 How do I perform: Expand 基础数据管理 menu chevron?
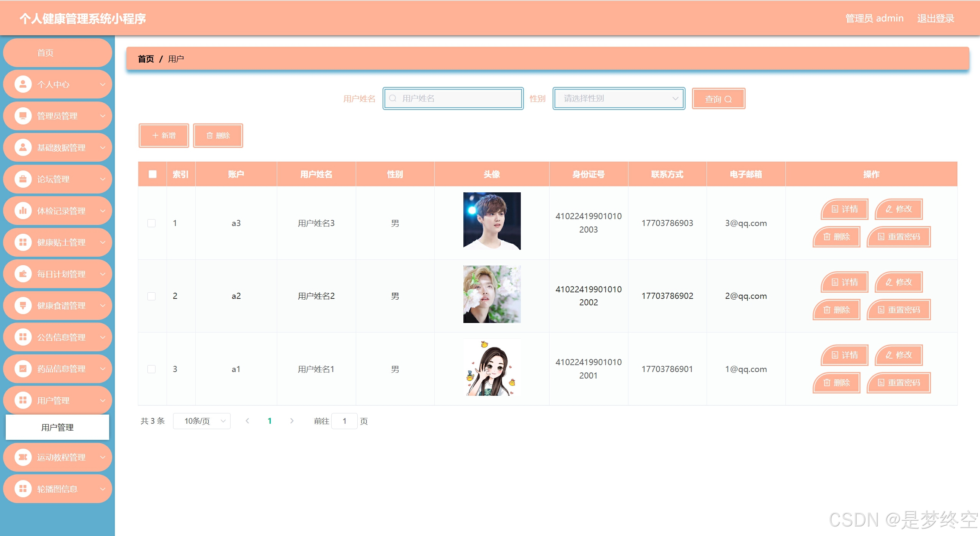(103, 148)
